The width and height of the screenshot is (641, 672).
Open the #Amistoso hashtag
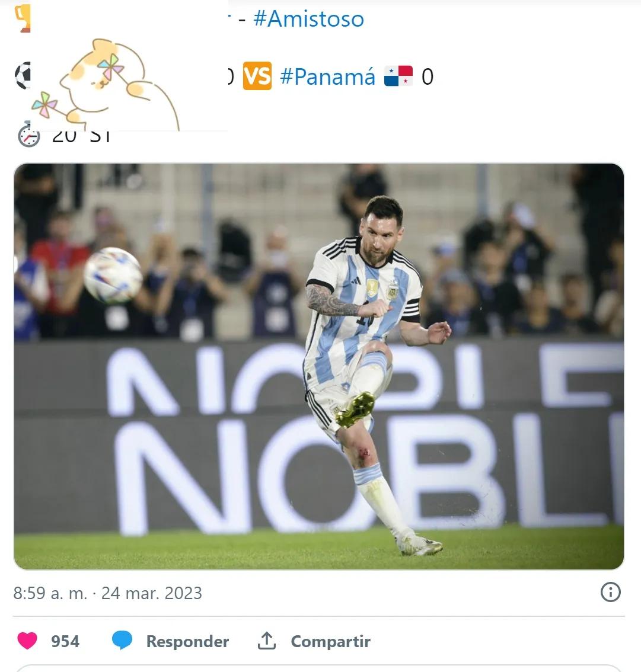pyautogui.click(x=309, y=19)
